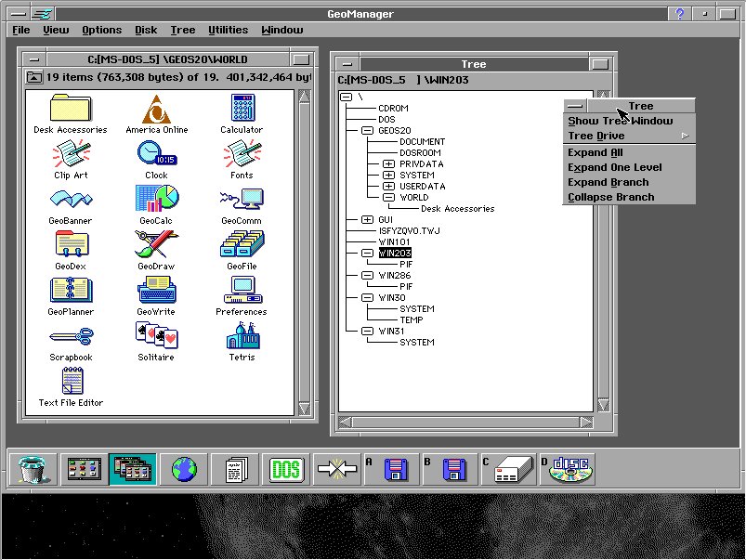Select floppy drive A button
The image size is (746, 560).
(x=391, y=469)
